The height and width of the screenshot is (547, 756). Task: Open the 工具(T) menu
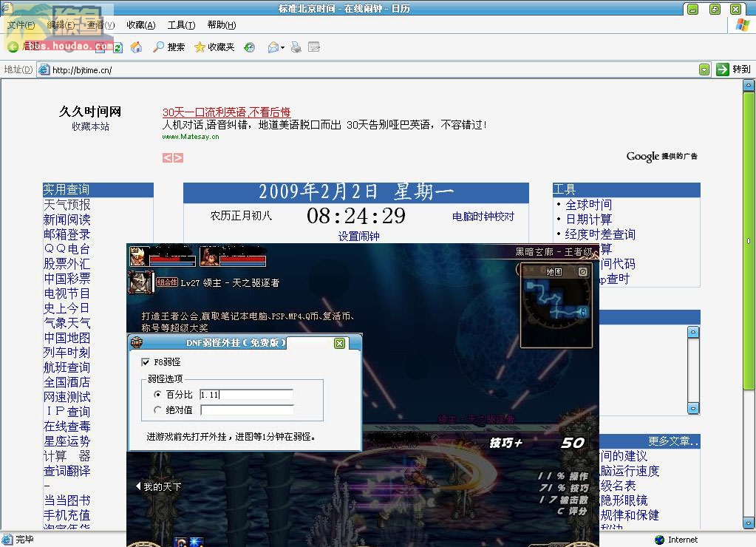[x=181, y=25]
